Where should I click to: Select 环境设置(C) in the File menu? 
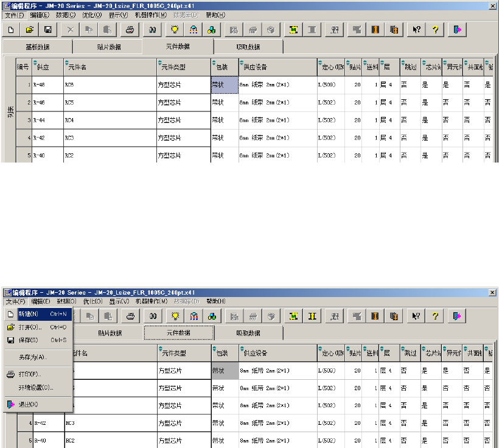click(38, 387)
